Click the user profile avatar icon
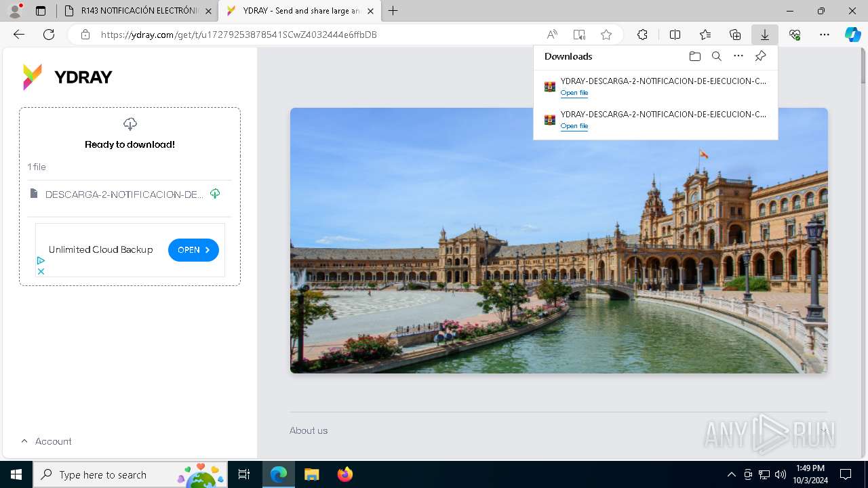This screenshot has width=868, height=488. (x=15, y=11)
